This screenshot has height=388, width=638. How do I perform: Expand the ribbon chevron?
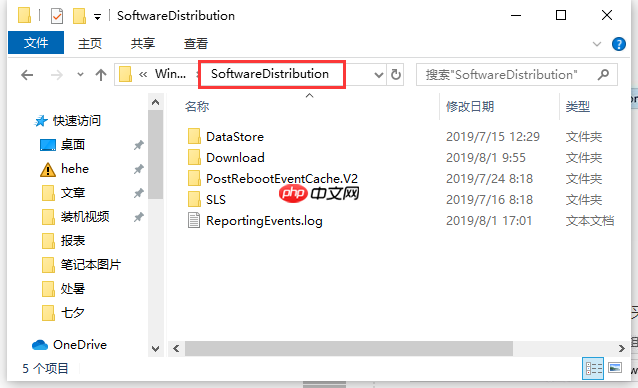pos(596,44)
